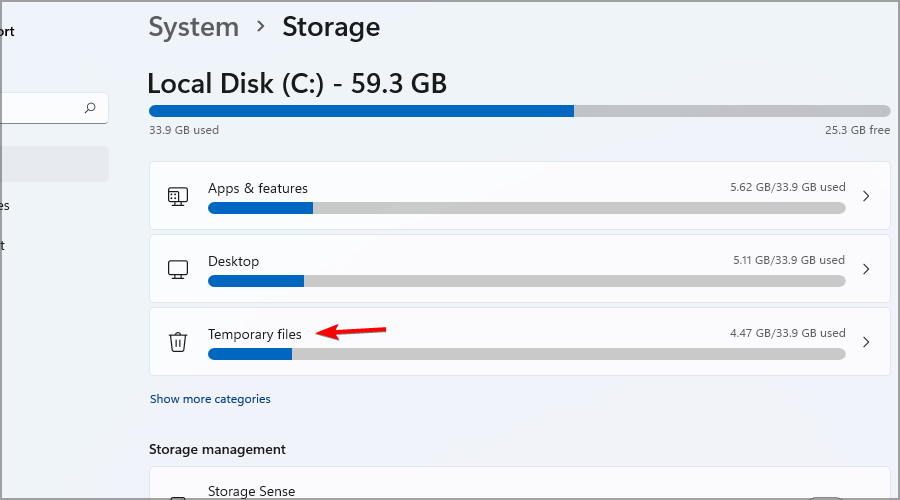Screen dimensions: 900x500
Task: Click the Temporary files trash icon
Action: [x=178, y=342]
